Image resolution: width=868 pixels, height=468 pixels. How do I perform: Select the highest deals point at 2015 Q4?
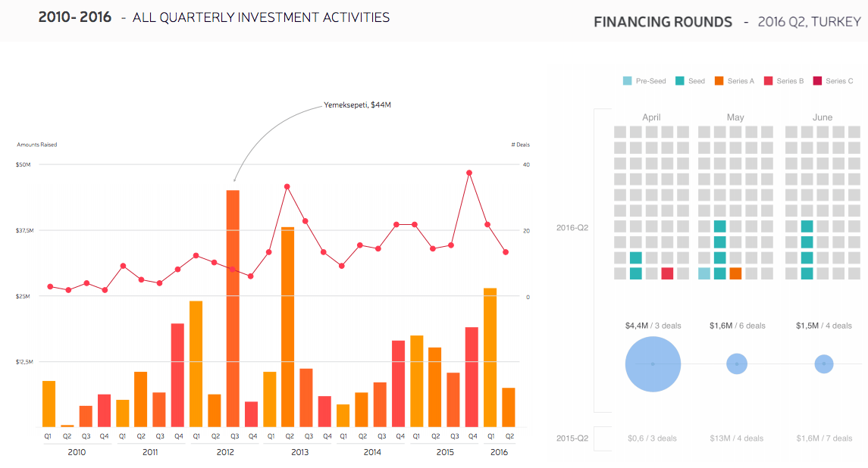[x=469, y=173]
